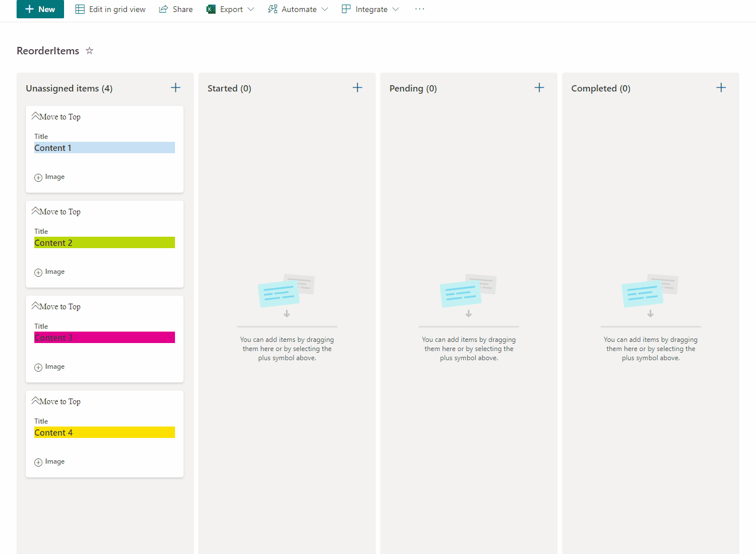Click the Automate flow icon

273,9
